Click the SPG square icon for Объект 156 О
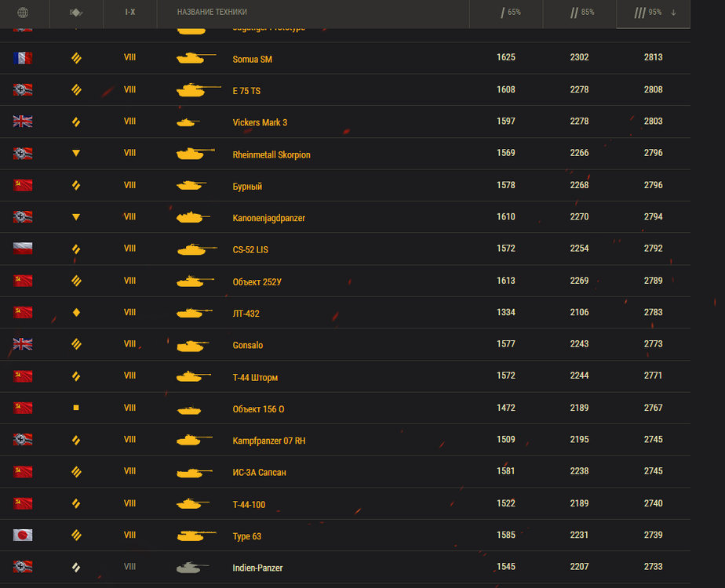This screenshot has width=725, height=588. coord(76,408)
